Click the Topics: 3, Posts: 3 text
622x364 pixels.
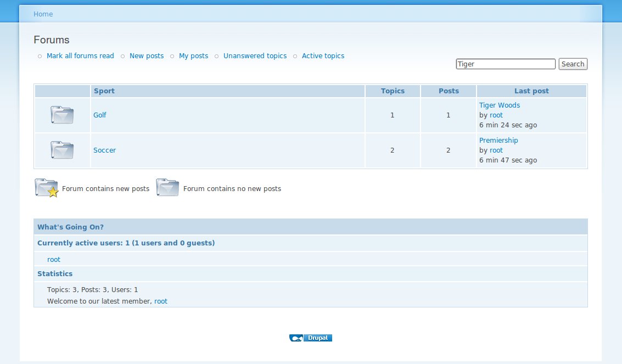pos(92,290)
